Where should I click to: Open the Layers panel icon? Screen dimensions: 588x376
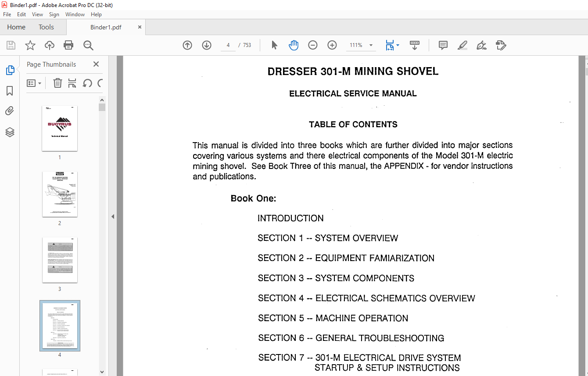(10, 132)
